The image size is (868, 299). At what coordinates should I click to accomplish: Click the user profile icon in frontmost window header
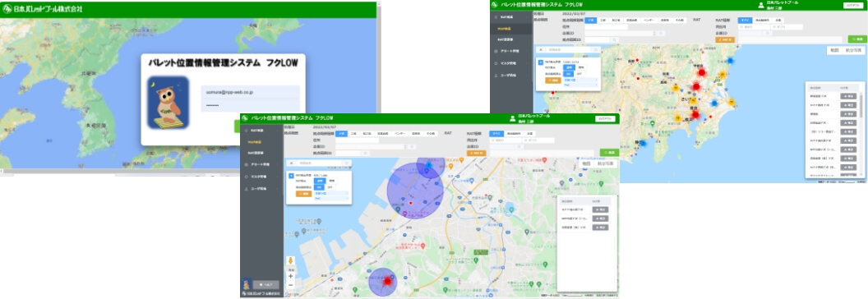coord(513,118)
